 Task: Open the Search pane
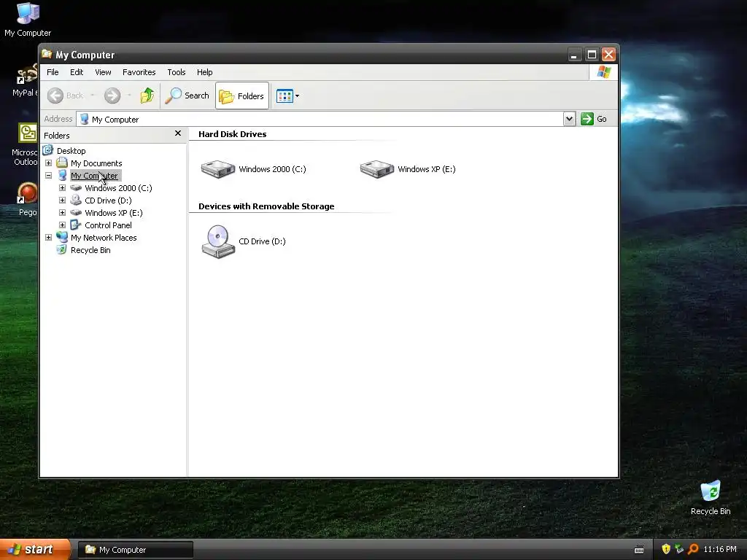pyautogui.click(x=187, y=96)
